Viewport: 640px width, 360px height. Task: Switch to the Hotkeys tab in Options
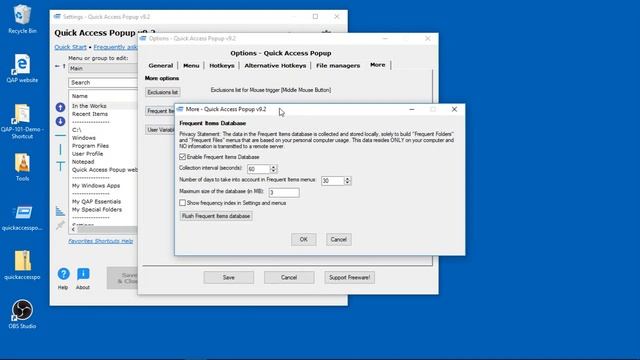(222, 65)
